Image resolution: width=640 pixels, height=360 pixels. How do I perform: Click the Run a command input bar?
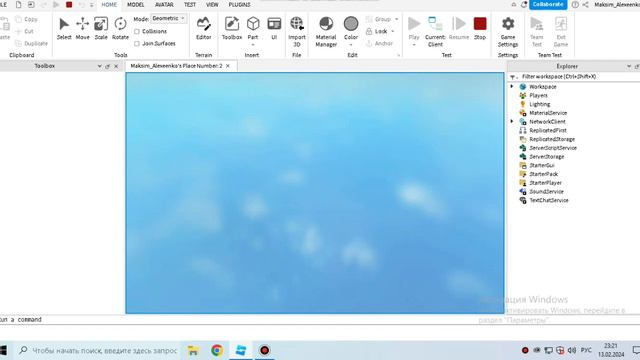320,320
